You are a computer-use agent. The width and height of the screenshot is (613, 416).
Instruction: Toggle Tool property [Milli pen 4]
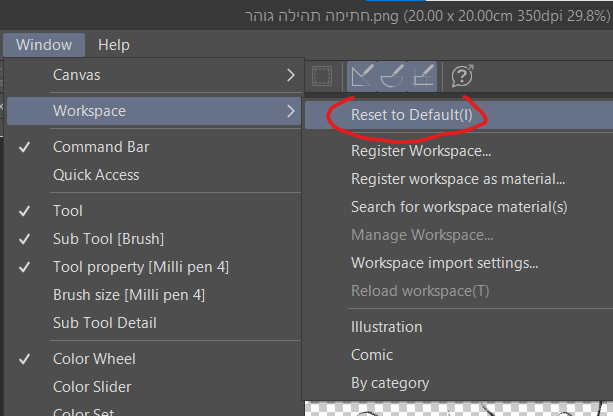click(154, 267)
